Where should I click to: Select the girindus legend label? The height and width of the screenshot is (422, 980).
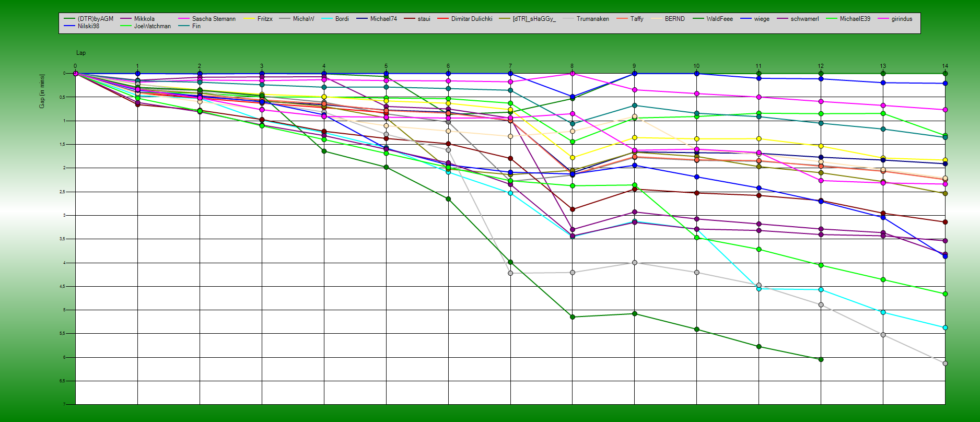902,19
